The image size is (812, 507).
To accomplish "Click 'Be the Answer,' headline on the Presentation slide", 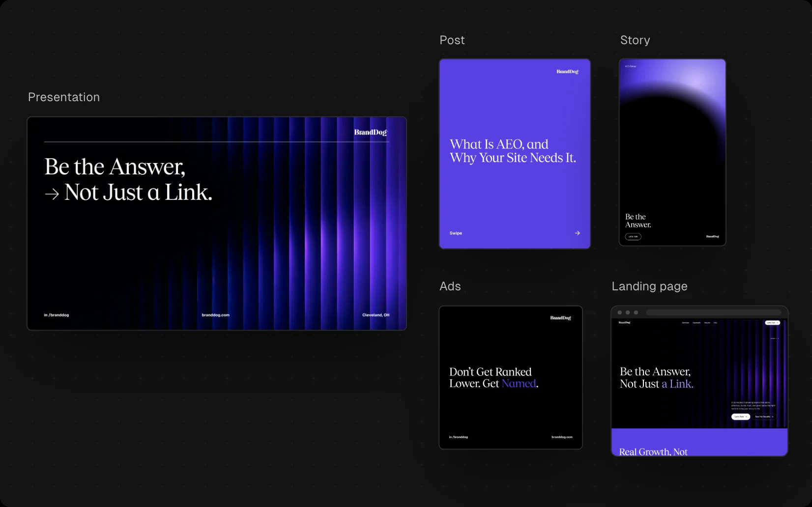I will 115,167.
